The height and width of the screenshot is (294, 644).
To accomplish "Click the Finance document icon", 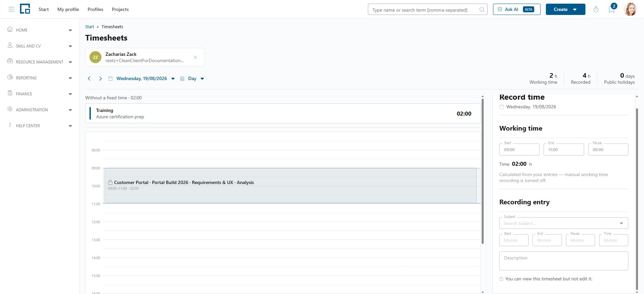I will [x=10, y=93].
